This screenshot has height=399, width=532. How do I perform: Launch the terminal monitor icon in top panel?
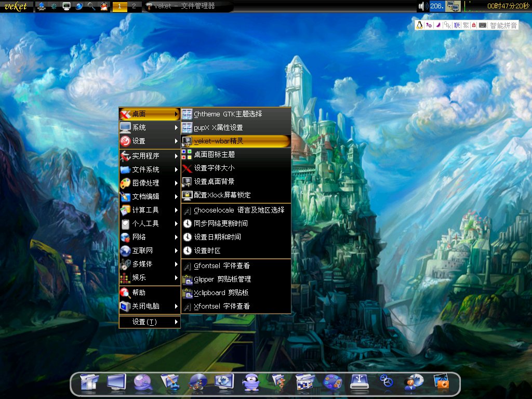pyautogui.click(x=66, y=6)
